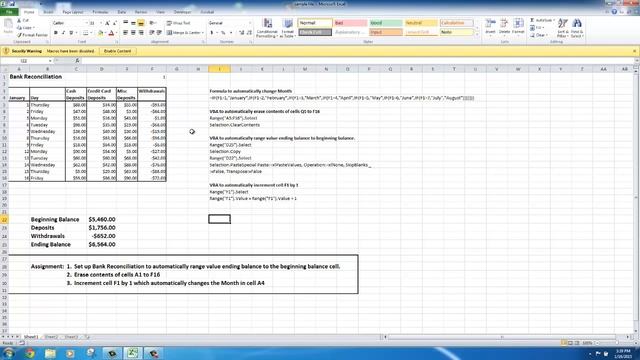Apply the yellow fill color bucket
The image size is (640, 360).
(x=100, y=33)
